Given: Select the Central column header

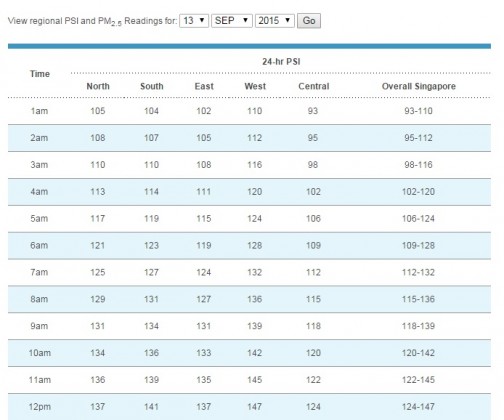Looking at the screenshot, I should pyautogui.click(x=314, y=86).
